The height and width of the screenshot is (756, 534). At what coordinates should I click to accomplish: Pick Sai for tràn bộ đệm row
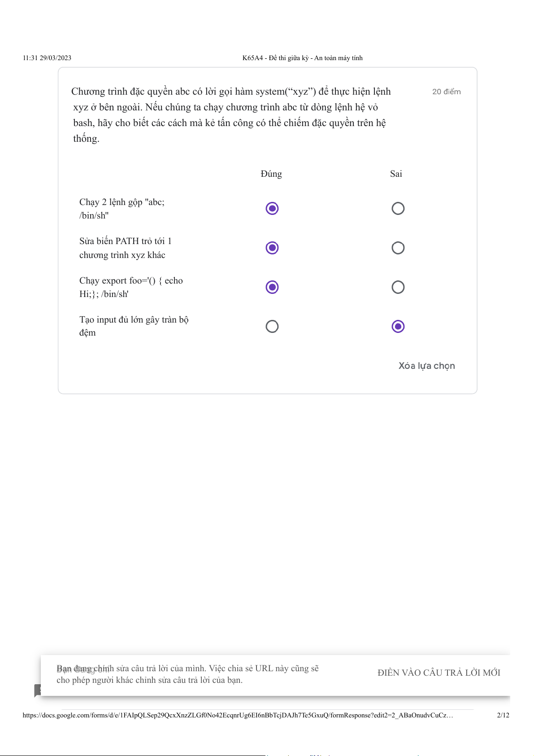[x=398, y=326]
